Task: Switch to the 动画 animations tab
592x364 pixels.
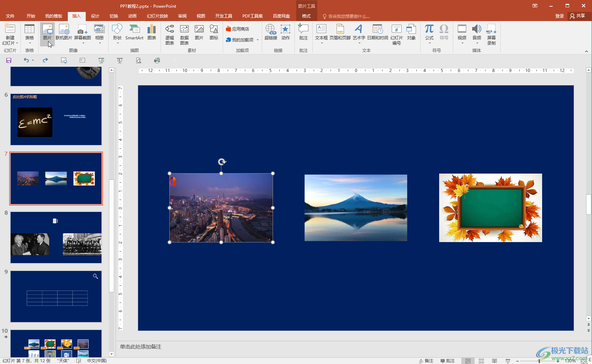Action: tap(132, 16)
